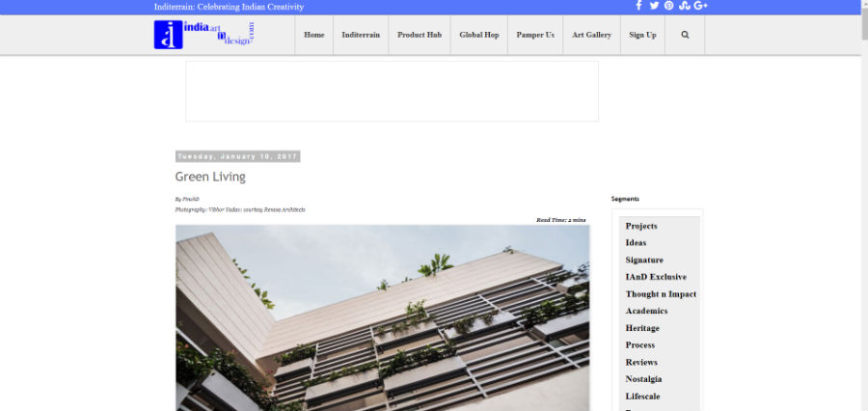Click the Photography courtesy credit line
The image size is (868, 411).
pyautogui.click(x=240, y=210)
